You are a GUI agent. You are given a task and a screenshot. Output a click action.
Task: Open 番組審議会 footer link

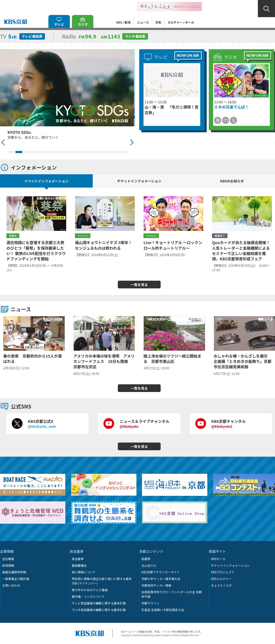[79, 566]
